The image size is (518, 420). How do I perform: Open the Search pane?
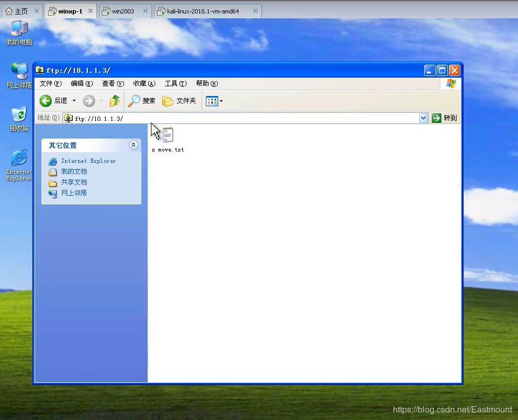pyautogui.click(x=141, y=101)
